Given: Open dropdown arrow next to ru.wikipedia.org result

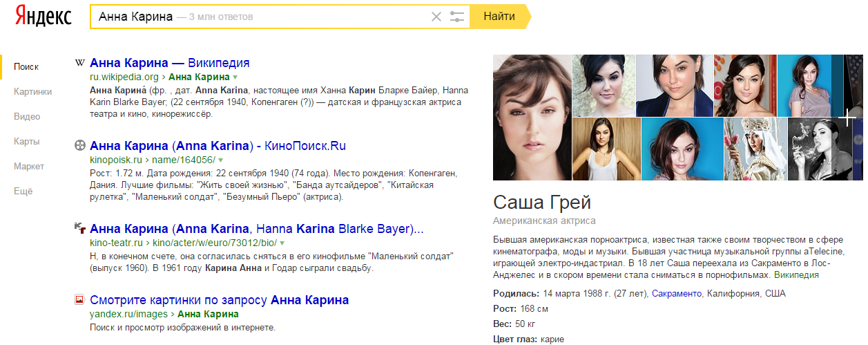Looking at the screenshot, I should pos(235,77).
